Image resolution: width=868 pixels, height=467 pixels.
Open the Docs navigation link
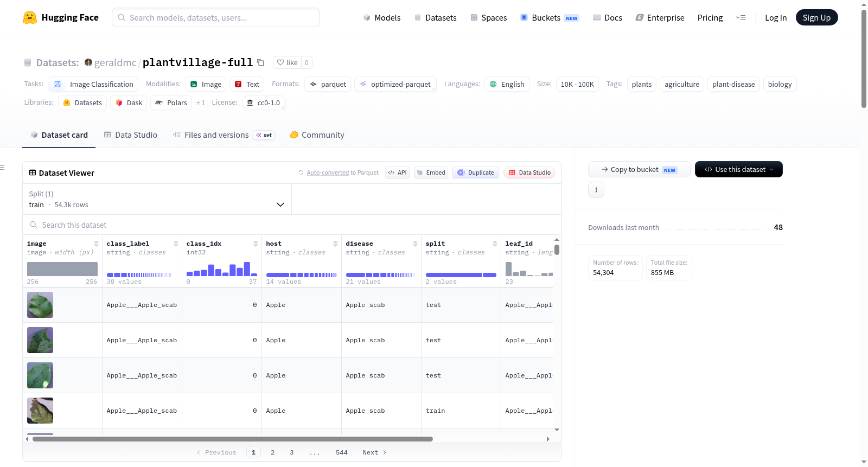tap(608, 17)
